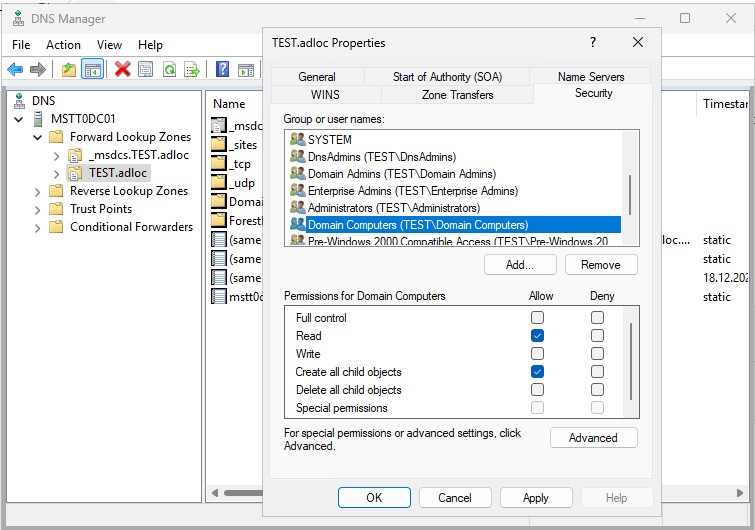Uncheck Allow for Create all child objects
The height and width of the screenshot is (530, 755).
coord(537,372)
